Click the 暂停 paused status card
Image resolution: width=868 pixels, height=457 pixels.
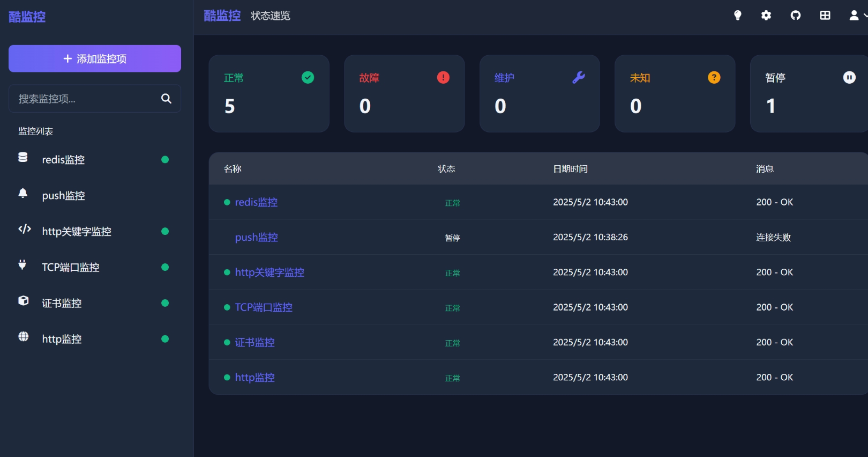809,93
